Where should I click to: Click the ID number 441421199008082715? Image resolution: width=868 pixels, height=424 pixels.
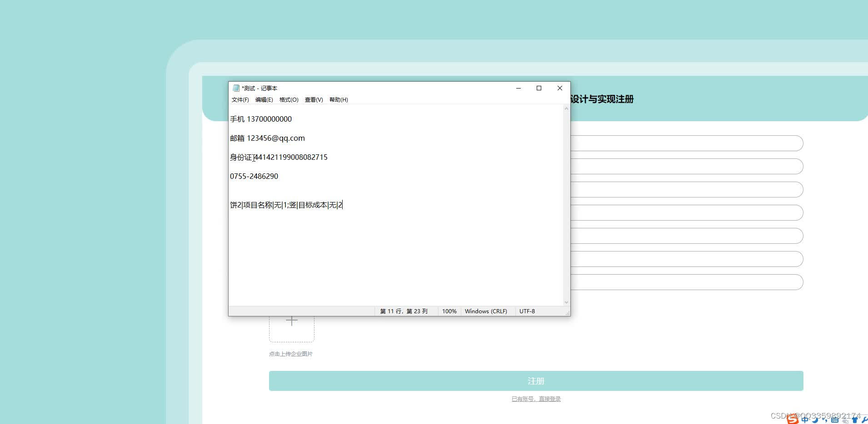(x=291, y=157)
